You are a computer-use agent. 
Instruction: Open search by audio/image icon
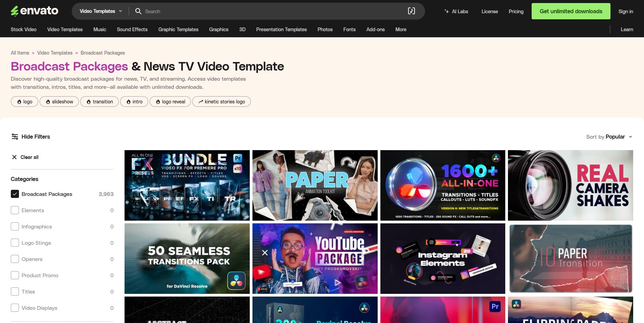click(411, 11)
